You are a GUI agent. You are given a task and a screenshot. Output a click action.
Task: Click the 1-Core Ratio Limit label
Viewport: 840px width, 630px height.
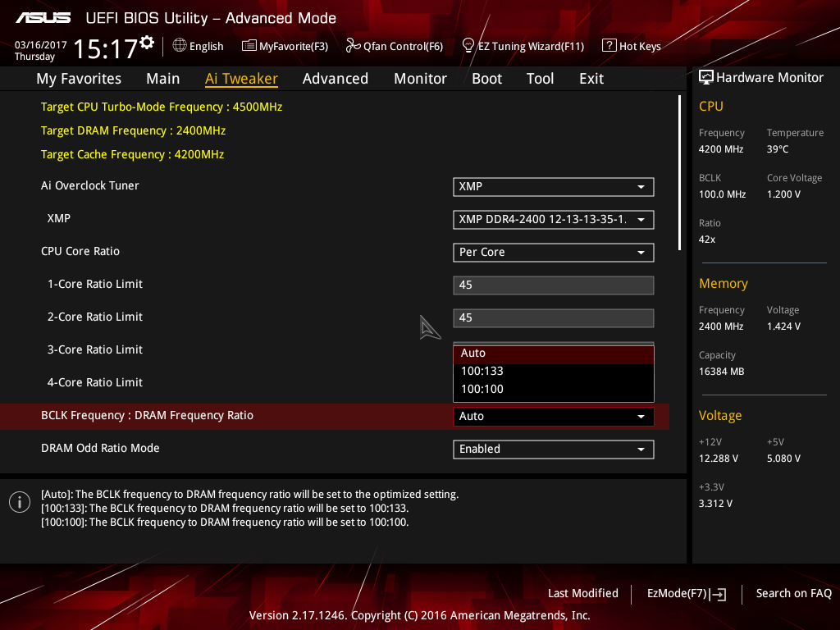click(95, 284)
